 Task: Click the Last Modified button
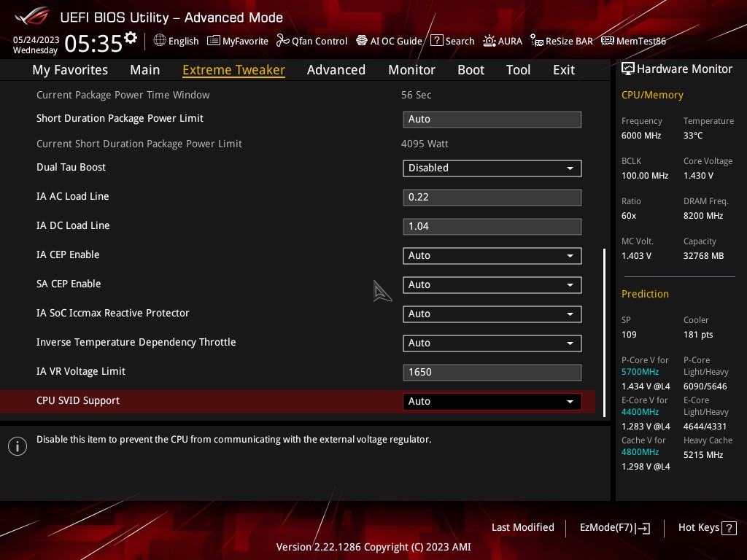tap(522, 527)
